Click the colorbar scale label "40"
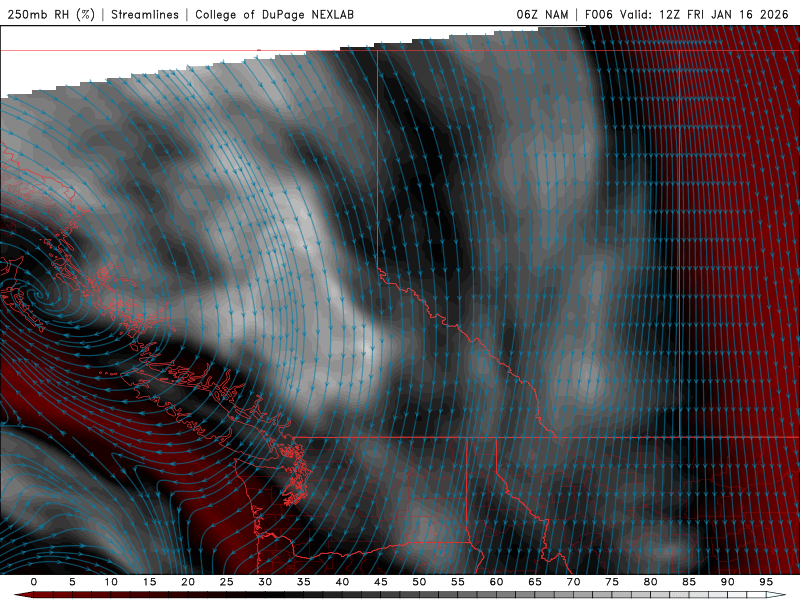800x600 pixels. pyautogui.click(x=342, y=582)
